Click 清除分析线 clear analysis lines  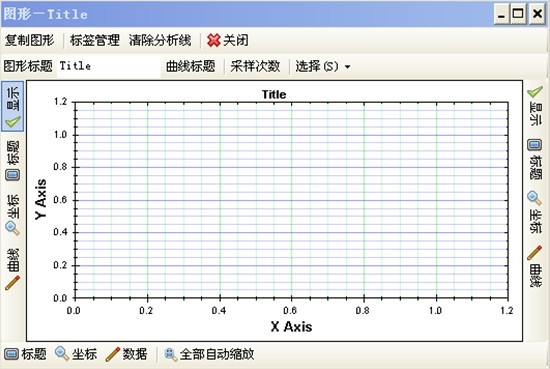point(160,40)
